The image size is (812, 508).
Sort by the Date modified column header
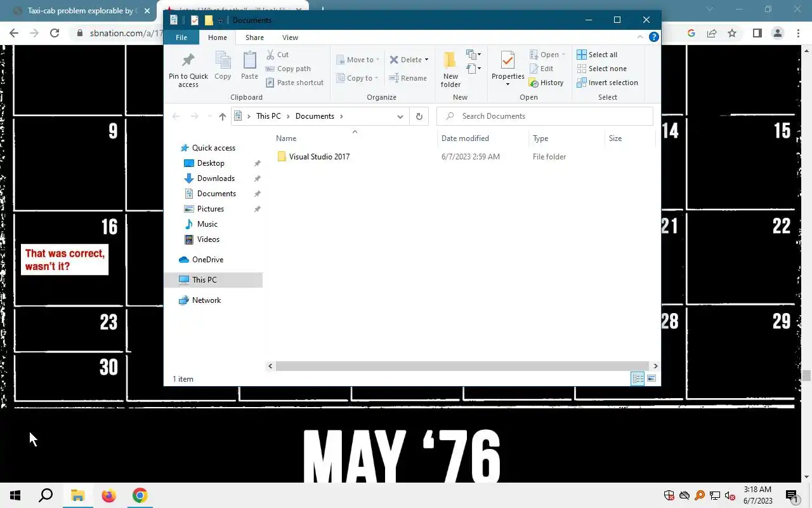(483, 138)
